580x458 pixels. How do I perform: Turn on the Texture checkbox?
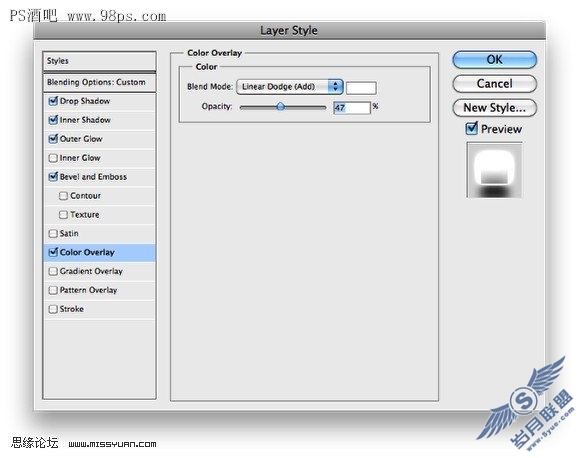(63, 215)
